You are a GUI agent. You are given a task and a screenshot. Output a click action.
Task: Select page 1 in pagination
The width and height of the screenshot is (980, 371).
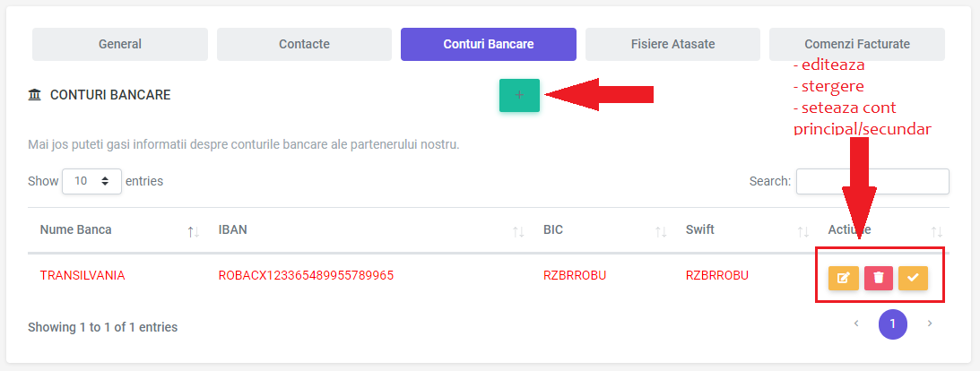pos(892,324)
